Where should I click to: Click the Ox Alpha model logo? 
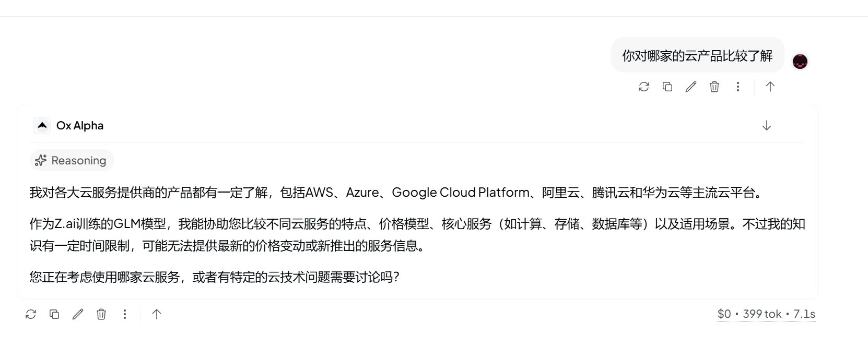coord(42,126)
